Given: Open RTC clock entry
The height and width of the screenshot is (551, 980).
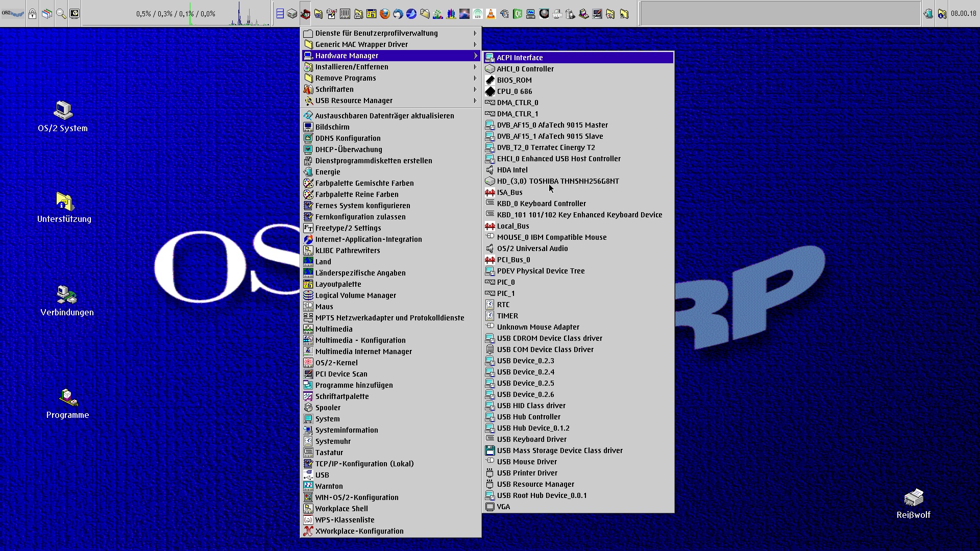Looking at the screenshot, I should [x=578, y=305].
